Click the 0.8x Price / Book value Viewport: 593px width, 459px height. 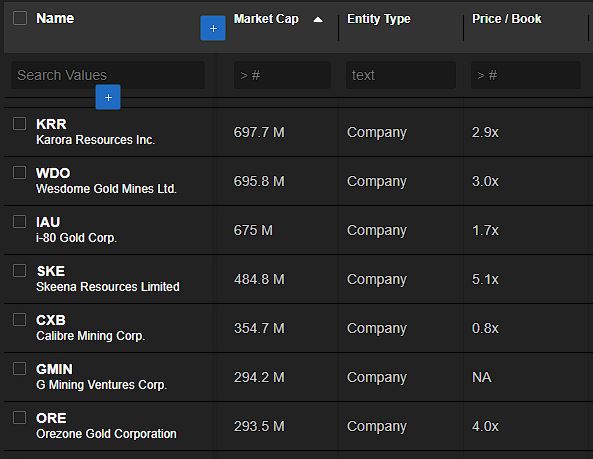coord(485,328)
